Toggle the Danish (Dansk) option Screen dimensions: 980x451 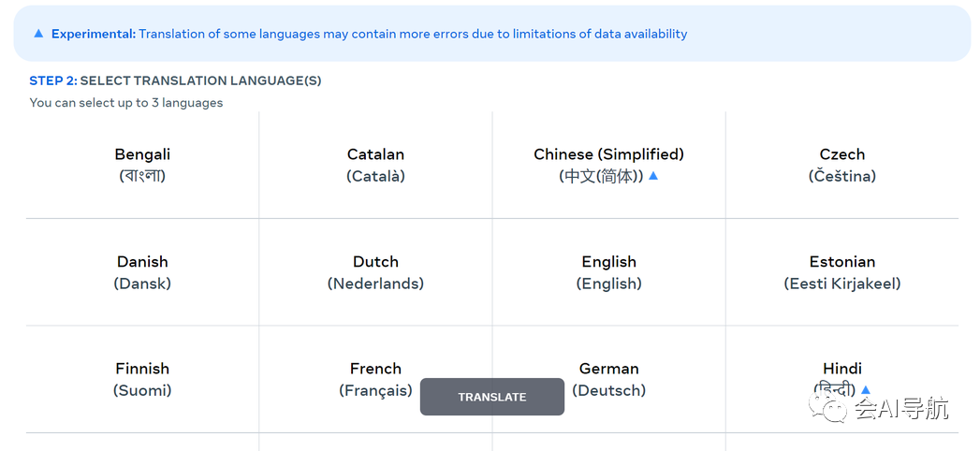point(142,272)
